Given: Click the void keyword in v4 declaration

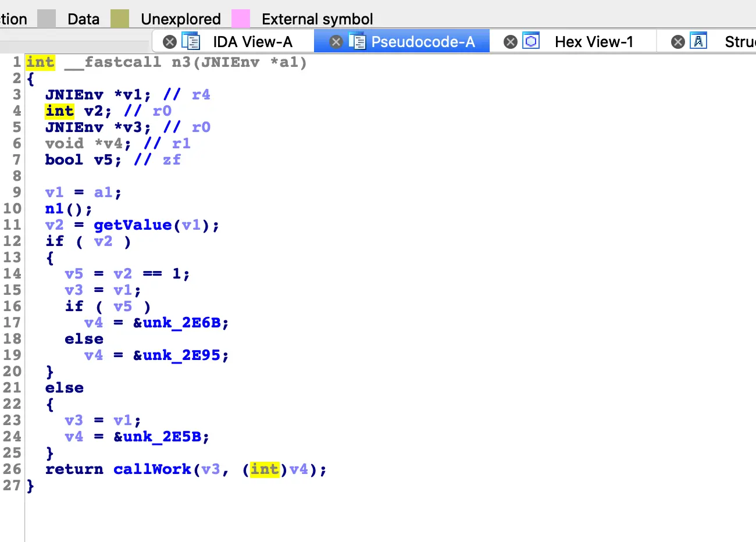Looking at the screenshot, I should pyautogui.click(x=64, y=144).
